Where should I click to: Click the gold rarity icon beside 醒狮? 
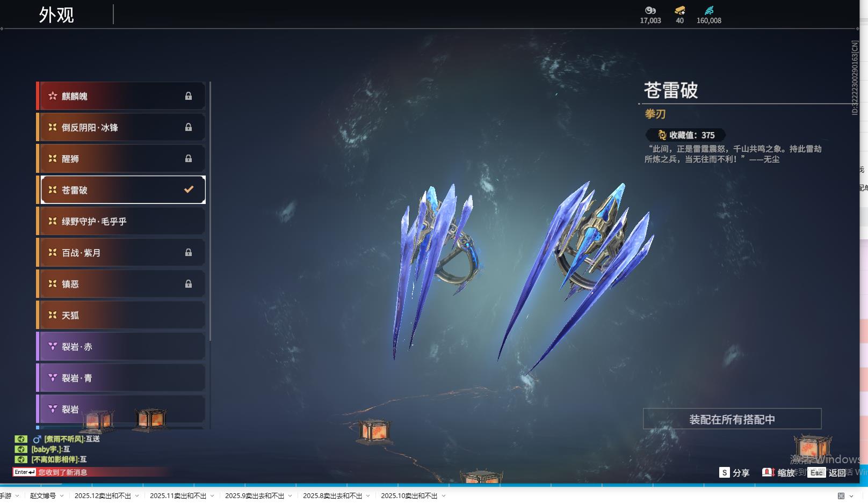(x=53, y=158)
